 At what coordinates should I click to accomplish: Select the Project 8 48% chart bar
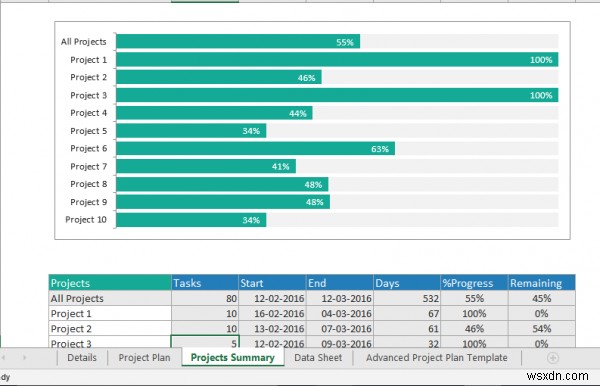click(x=222, y=184)
